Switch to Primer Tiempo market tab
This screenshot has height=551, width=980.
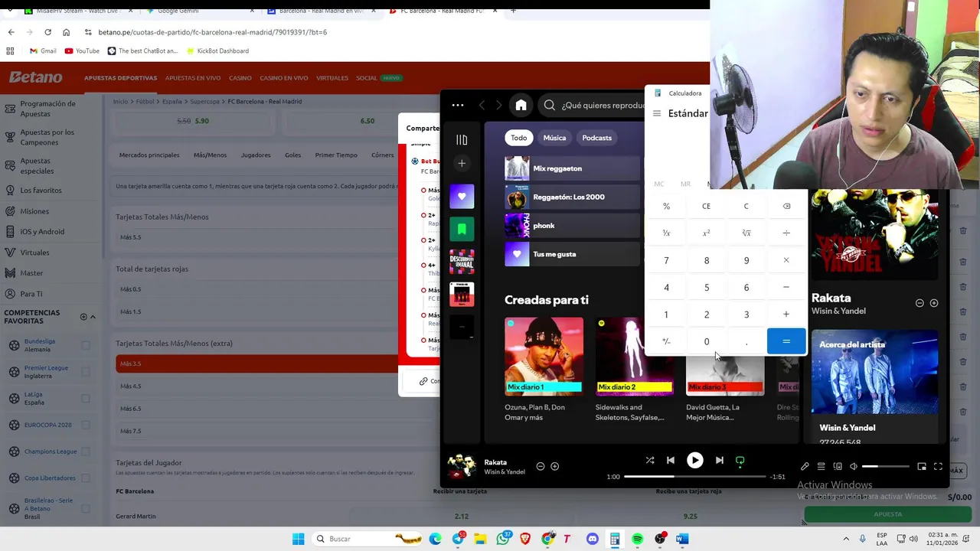[336, 155]
